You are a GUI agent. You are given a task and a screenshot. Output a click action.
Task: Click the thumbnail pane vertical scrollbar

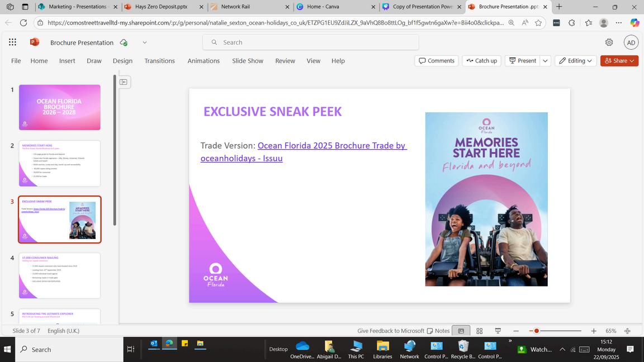click(x=115, y=150)
